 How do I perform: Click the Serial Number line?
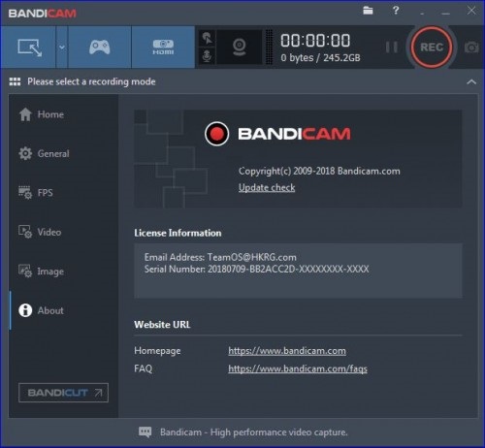[x=256, y=269]
